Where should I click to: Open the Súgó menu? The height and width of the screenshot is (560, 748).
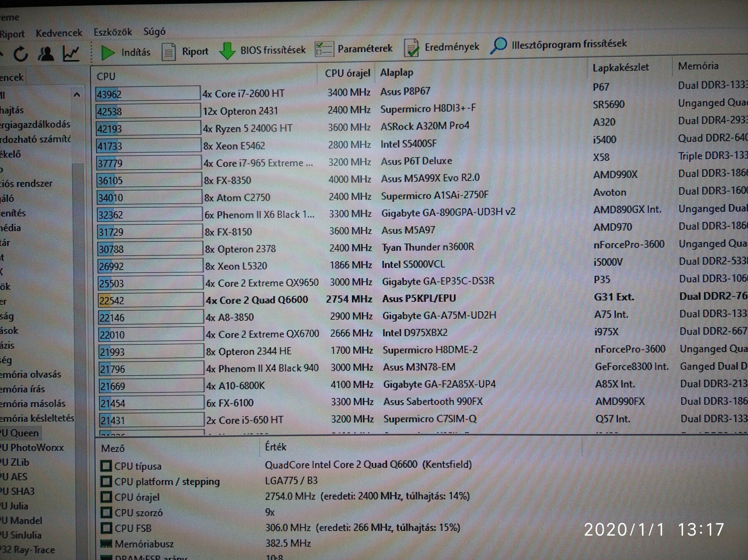coord(154,31)
